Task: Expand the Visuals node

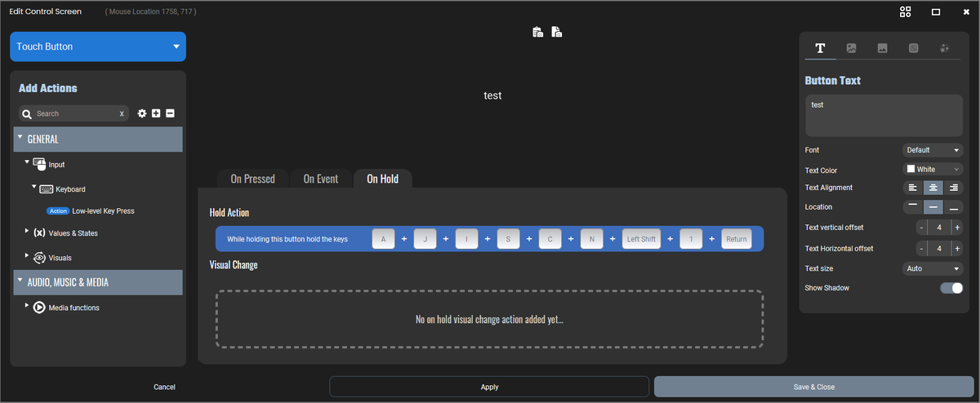Action: 27,256
